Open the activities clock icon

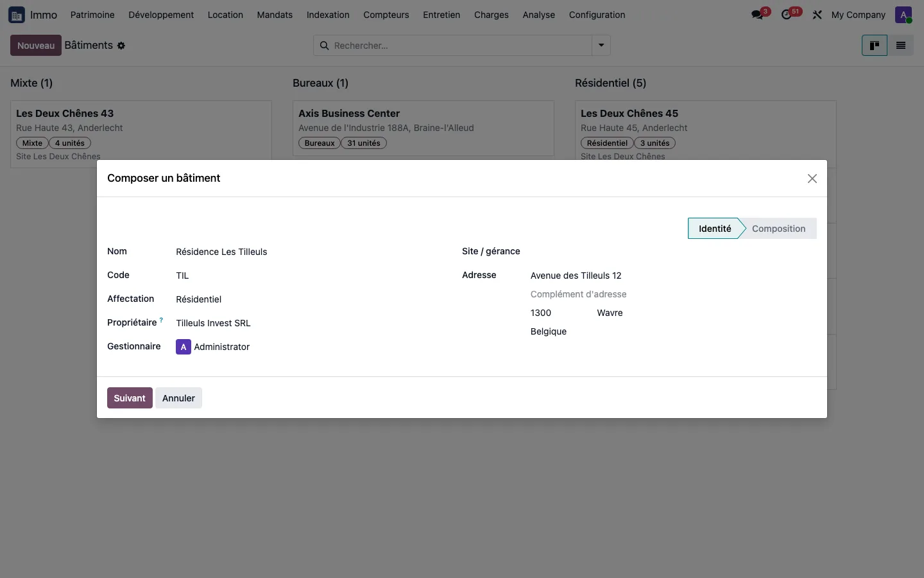[x=787, y=15]
